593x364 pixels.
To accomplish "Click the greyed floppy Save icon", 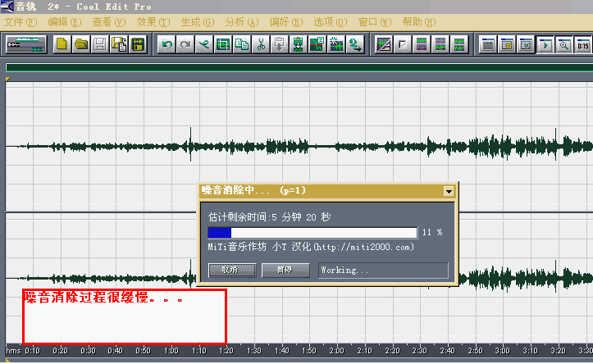I will pyautogui.click(x=100, y=44).
